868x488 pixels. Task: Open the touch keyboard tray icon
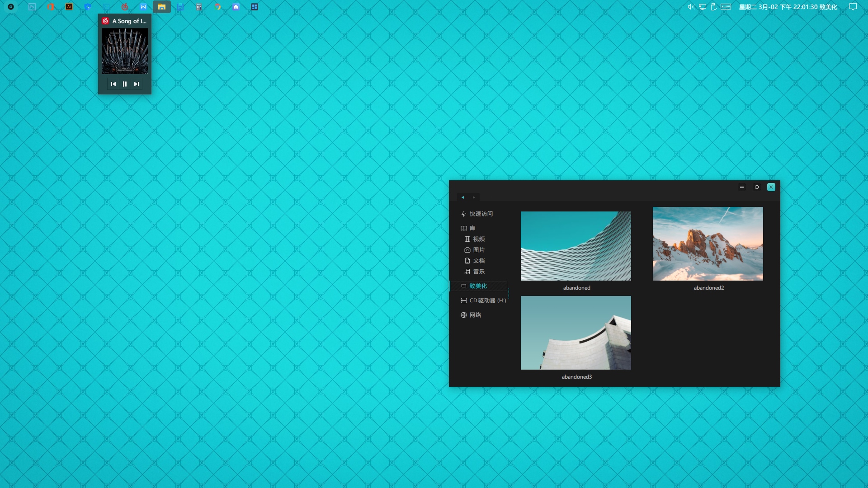726,7
